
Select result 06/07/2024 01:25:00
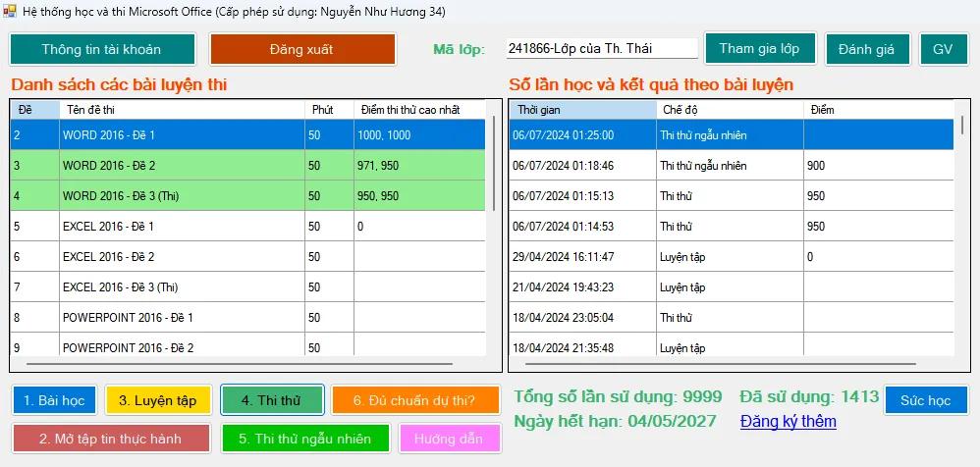tap(732, 134)
